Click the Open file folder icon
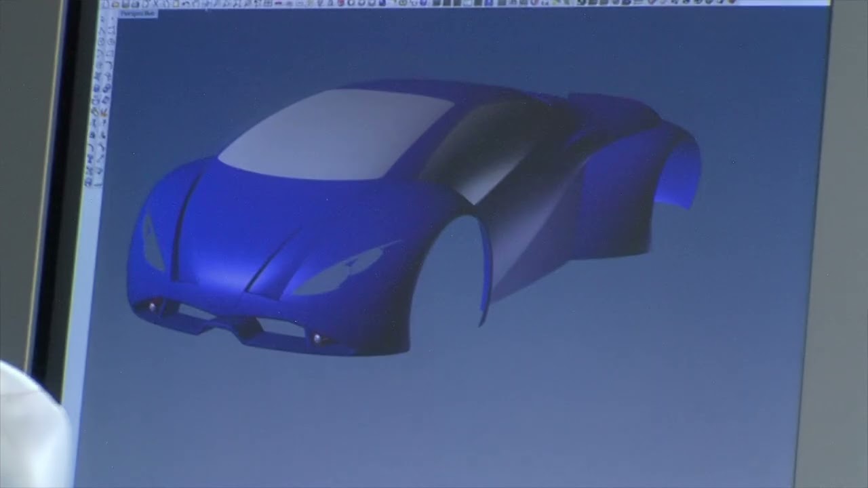 pos(116,4)
